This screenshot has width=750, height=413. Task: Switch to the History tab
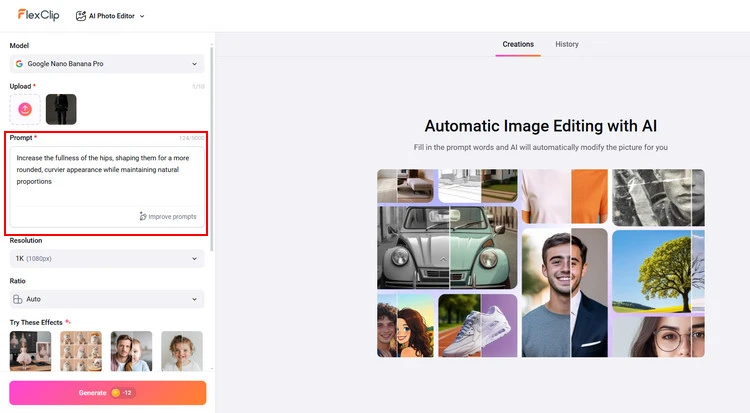[x=567, y=44]
